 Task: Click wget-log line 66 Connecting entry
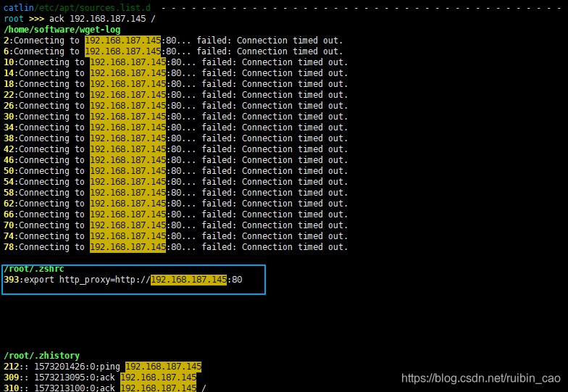[175, 214]
